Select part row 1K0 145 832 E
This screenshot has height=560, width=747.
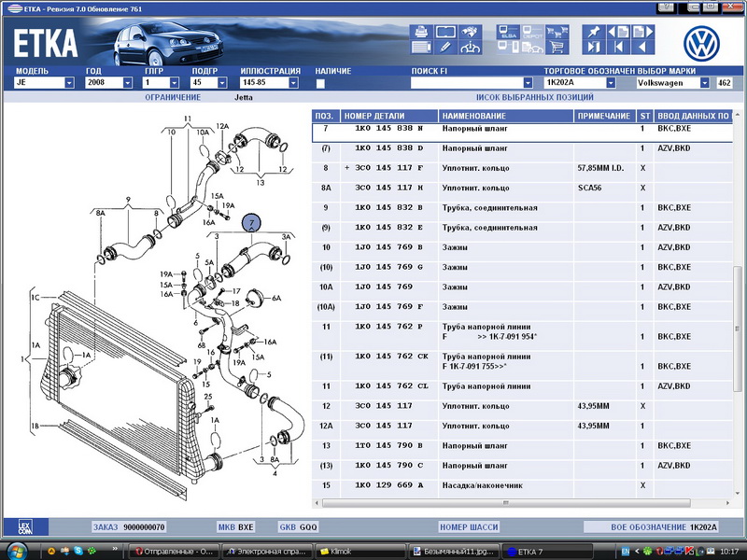point(522,232)
